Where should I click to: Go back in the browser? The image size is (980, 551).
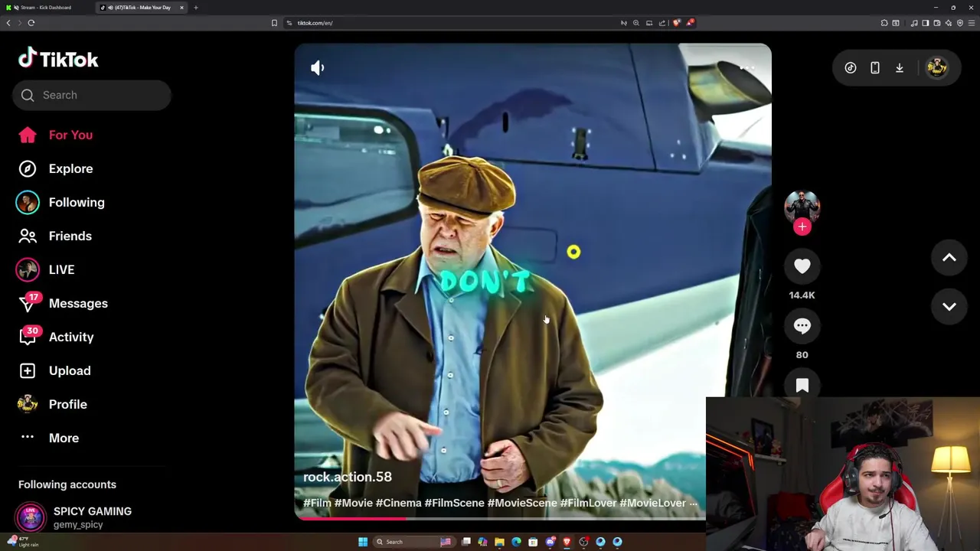(x=8, y=23)
